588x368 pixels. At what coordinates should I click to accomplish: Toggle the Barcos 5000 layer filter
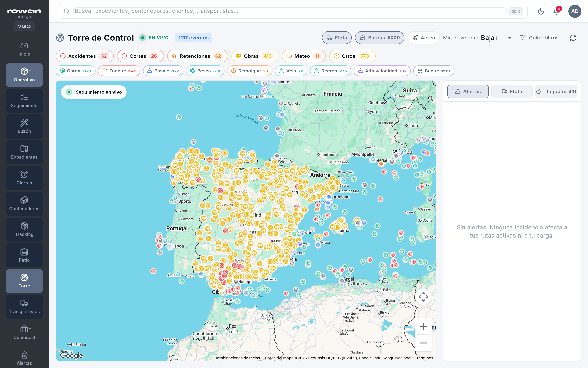pos(380,38)
